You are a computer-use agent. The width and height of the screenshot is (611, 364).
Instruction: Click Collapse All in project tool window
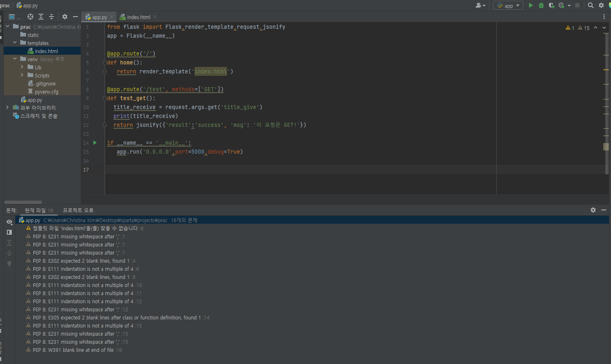51,17
